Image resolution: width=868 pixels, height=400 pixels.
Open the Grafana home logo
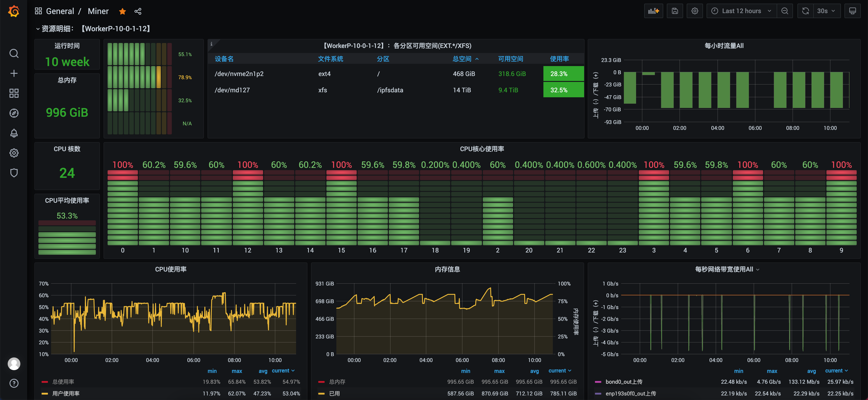(x=14, y=11)
